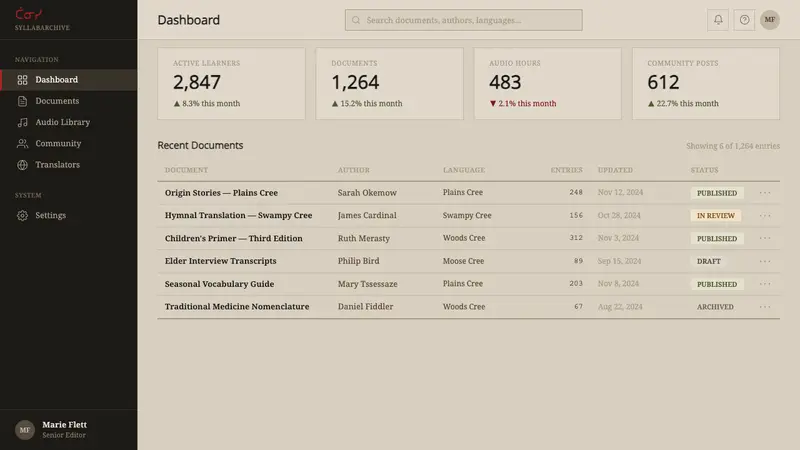The height and width of the screenshot is (450, 800).
Task: Click the Swampy Cree language cell
Action: coord(467,215)
